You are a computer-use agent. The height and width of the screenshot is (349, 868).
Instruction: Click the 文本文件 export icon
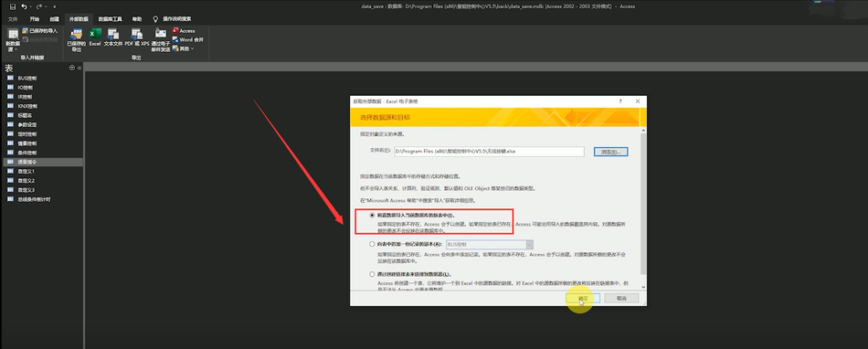(113, 37)
